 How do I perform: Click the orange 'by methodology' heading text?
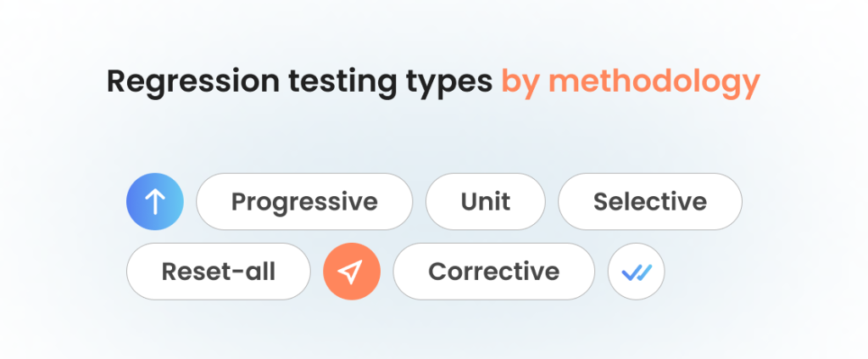pyautogui.click(x=631, y=82)
